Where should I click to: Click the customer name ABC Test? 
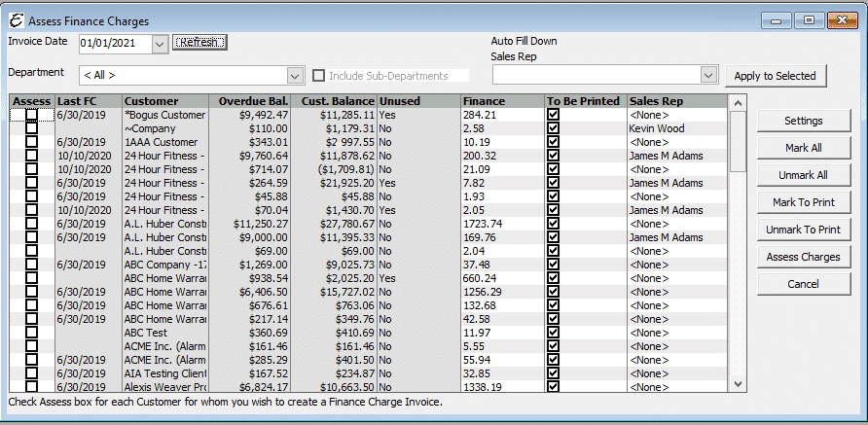coord(146,333)
